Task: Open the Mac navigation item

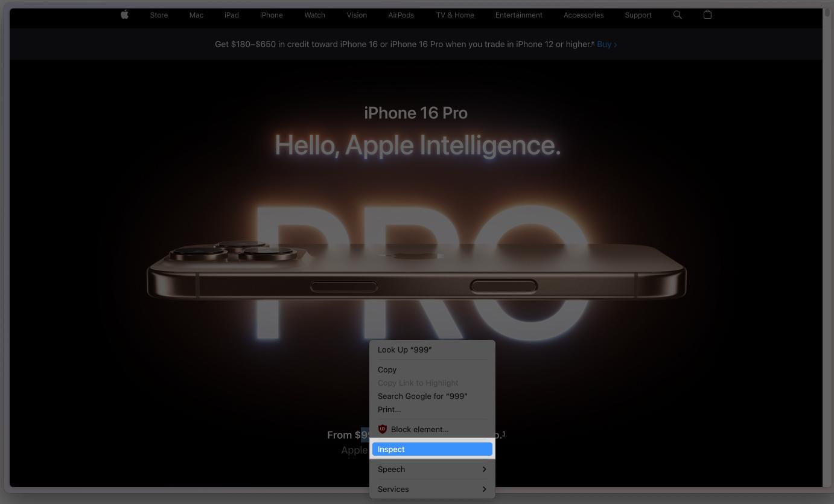Action: pos(196,15)
